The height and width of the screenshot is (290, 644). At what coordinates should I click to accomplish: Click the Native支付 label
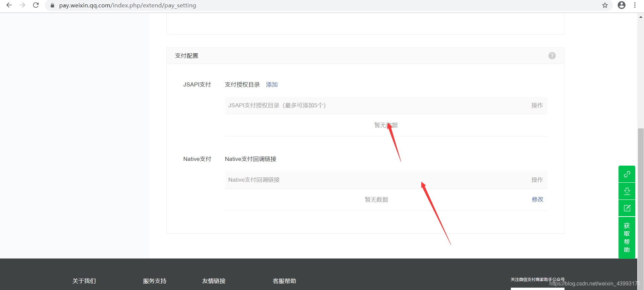pos(197,159)
